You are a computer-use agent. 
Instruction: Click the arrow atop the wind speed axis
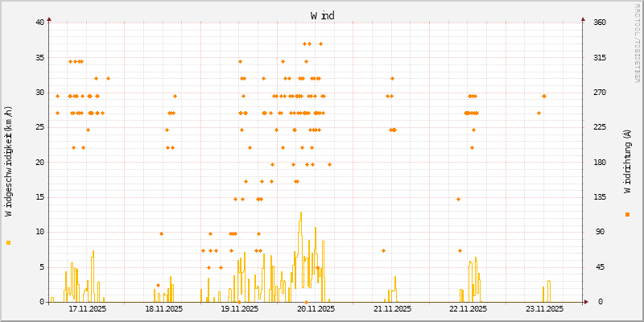pyautogui.click(x=48, y=18)
